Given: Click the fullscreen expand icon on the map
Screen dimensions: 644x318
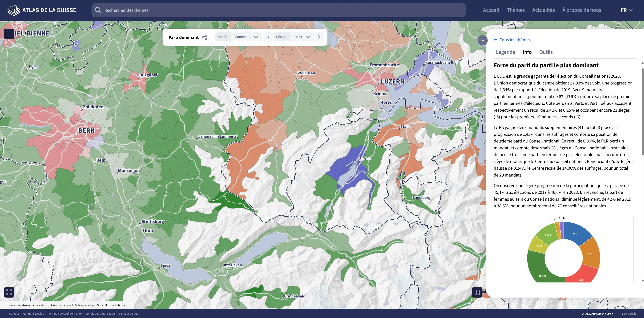Looking at the screenshot, I should (x=9, y=34).
